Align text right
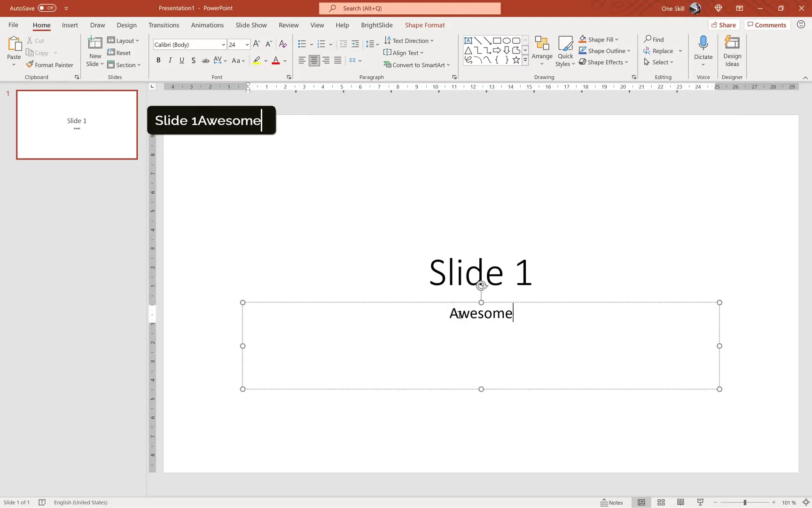Screen dimensions: 812x508 click(x=326, y=60)
